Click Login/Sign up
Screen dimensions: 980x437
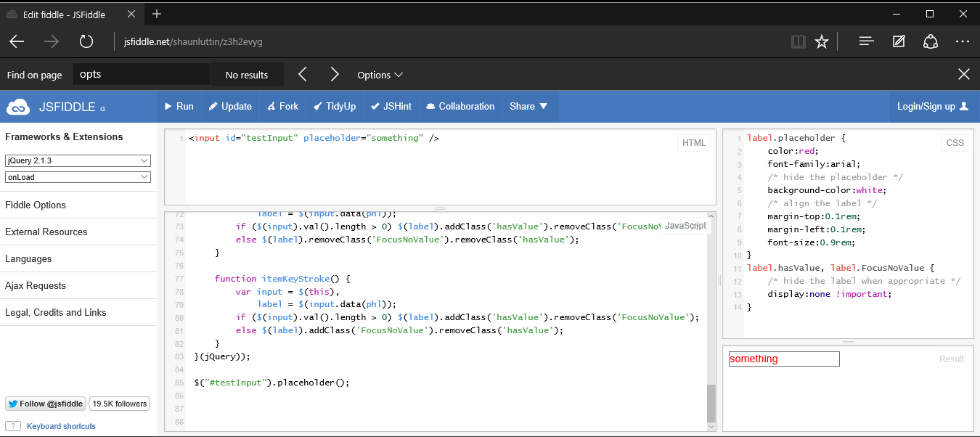click(933, 106)
